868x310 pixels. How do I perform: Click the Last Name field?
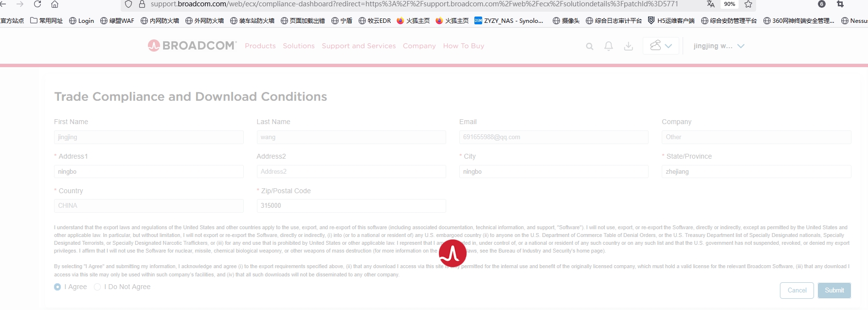point(351,137)
